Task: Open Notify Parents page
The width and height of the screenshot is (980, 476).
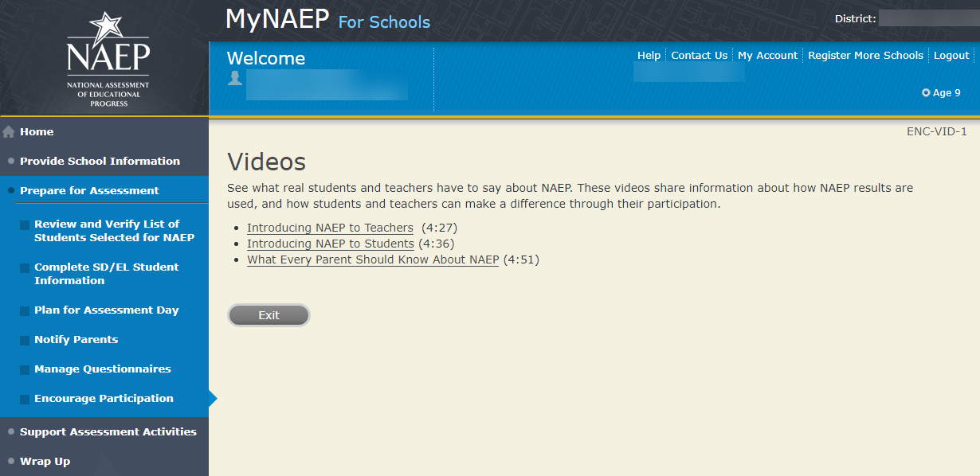Action: point(76,340)
